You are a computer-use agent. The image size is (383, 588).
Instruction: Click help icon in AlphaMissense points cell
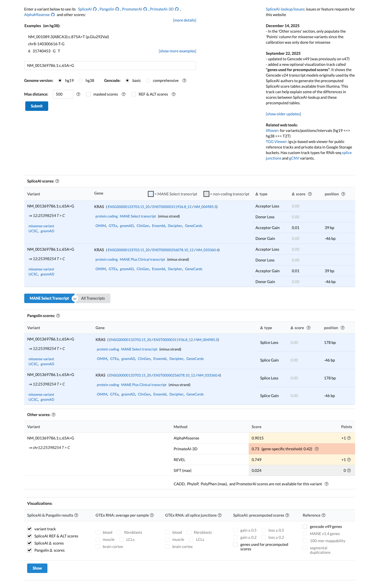click(349, 438)
